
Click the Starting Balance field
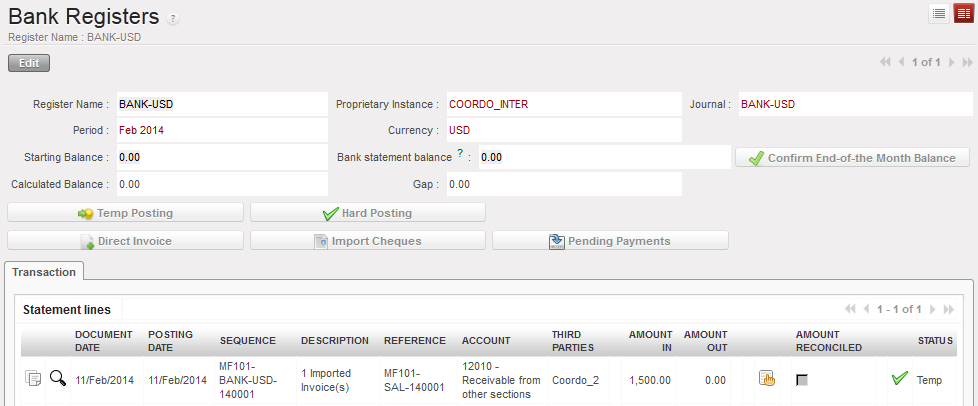(221, 158)
